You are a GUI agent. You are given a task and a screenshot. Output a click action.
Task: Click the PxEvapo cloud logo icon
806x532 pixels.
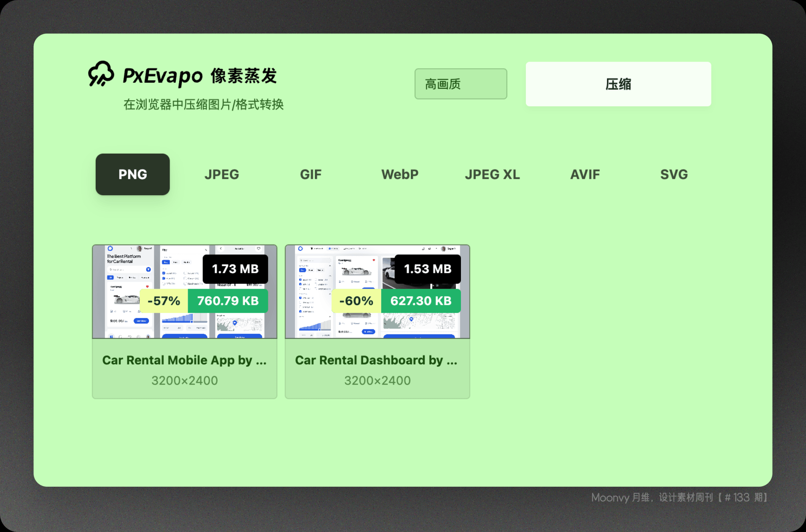coord(101,74)
